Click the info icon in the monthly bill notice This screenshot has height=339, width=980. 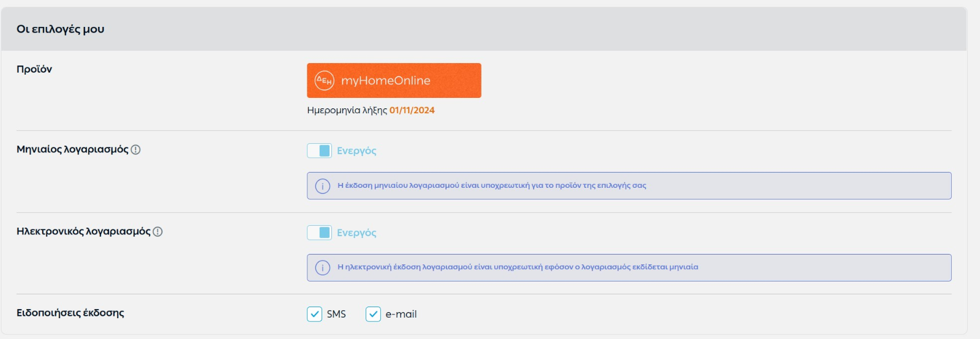(x=323, y=186)
